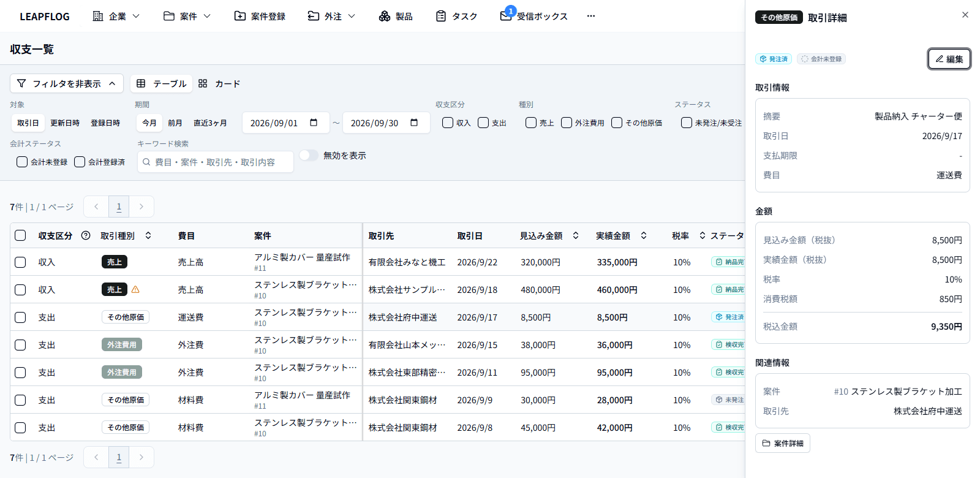The height and width of the screenshot is (478, 980).
Task: Select all rows with header checkbox
Action: 20,235
